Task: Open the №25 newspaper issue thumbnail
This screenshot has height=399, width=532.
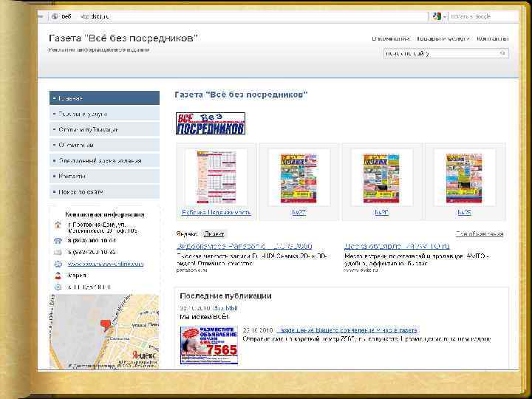Action: pos(464,178)
